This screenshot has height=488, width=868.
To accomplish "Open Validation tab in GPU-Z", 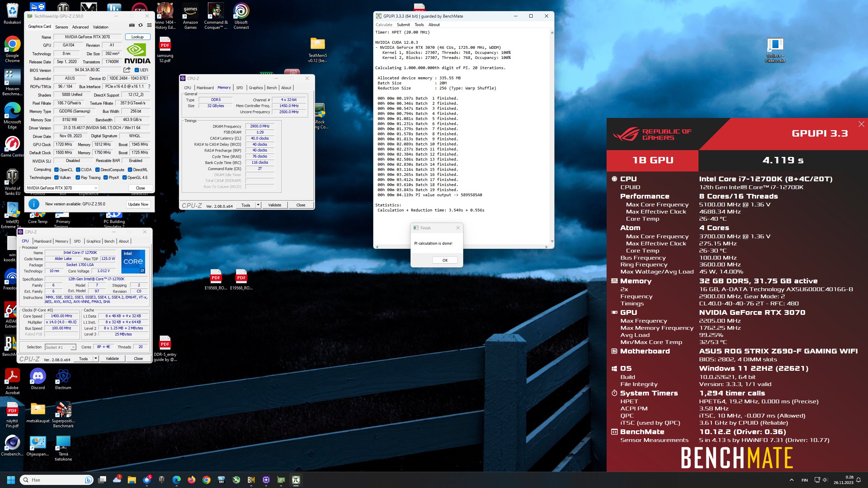I will tap(100, 27).
